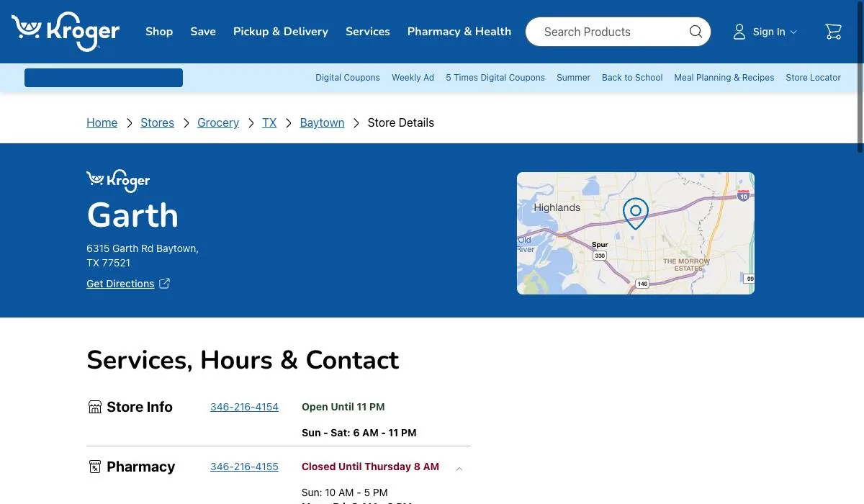
Task: Open the Services menu
Action: [368, 32]
